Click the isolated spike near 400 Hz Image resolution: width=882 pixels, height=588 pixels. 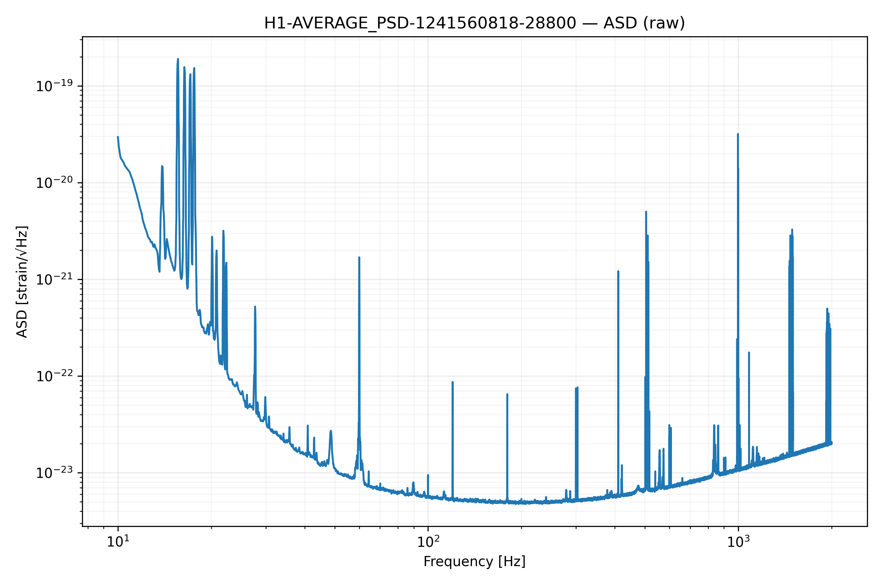(618, 271)
